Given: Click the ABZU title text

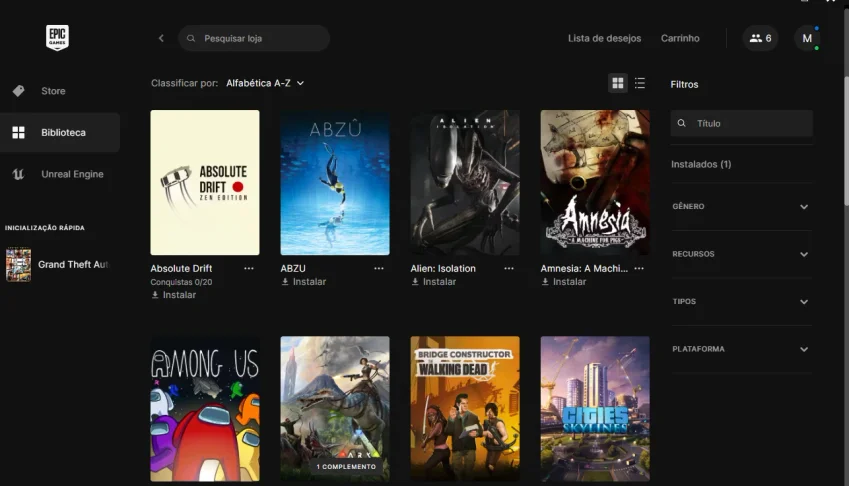Looking at the screenshot, I should coord(293,268).
